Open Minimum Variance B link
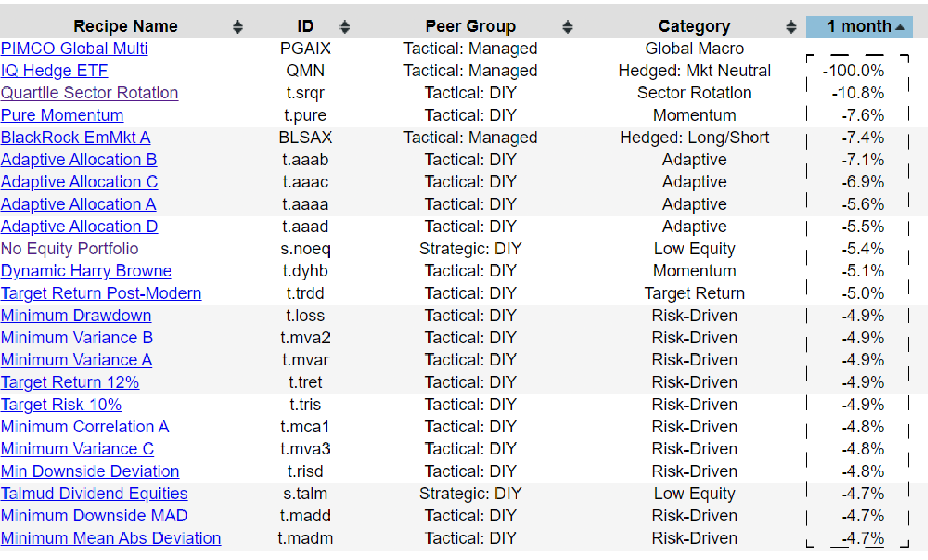Screen dimensions: 928x560 coord(77,337)
